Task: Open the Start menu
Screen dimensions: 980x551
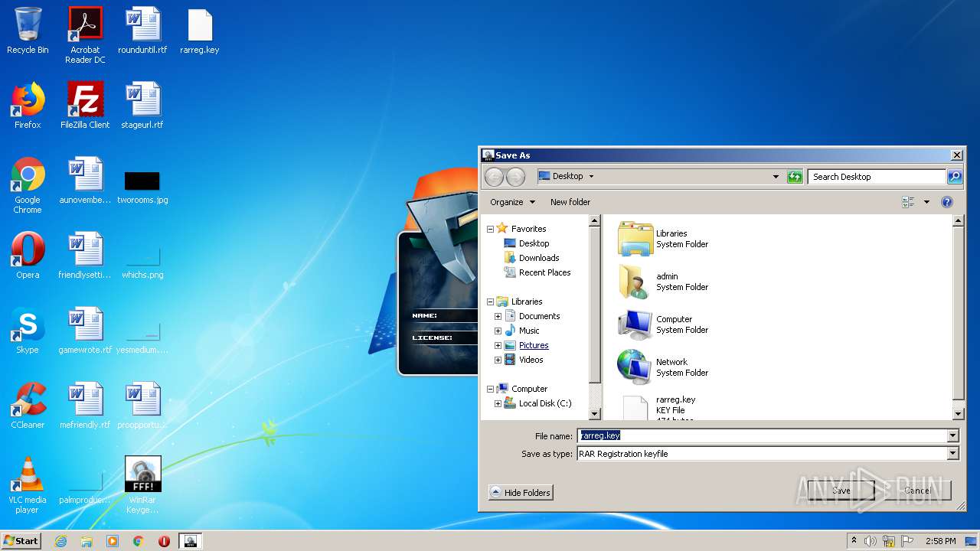Action: click(21, 541)
